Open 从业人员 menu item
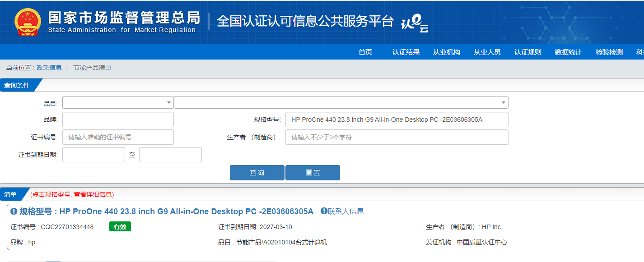 (487, 52)
